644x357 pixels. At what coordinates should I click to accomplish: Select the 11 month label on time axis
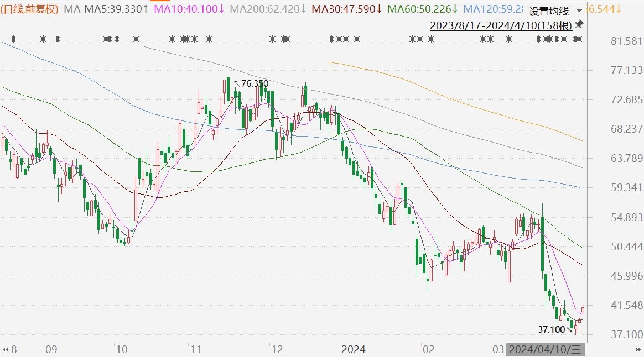195,350
